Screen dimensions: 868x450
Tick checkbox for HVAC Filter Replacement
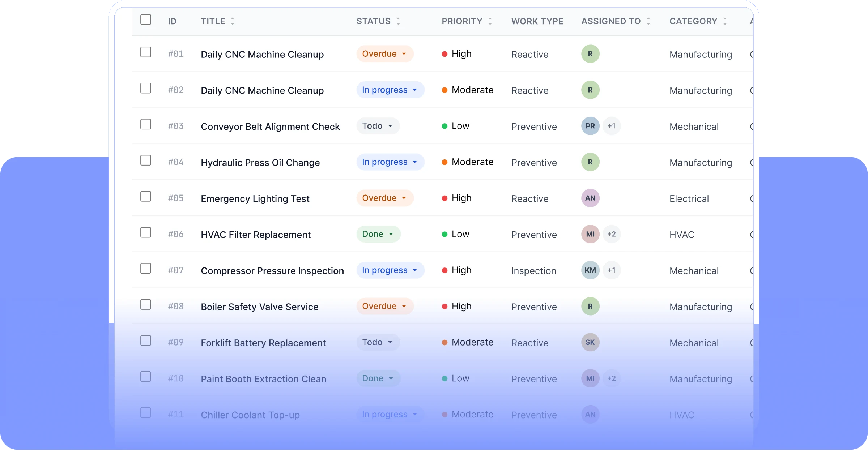click(146, 232)
